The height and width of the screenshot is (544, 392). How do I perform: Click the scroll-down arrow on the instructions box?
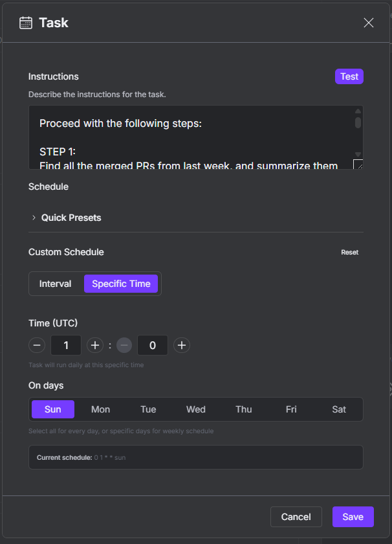[357, 154]
